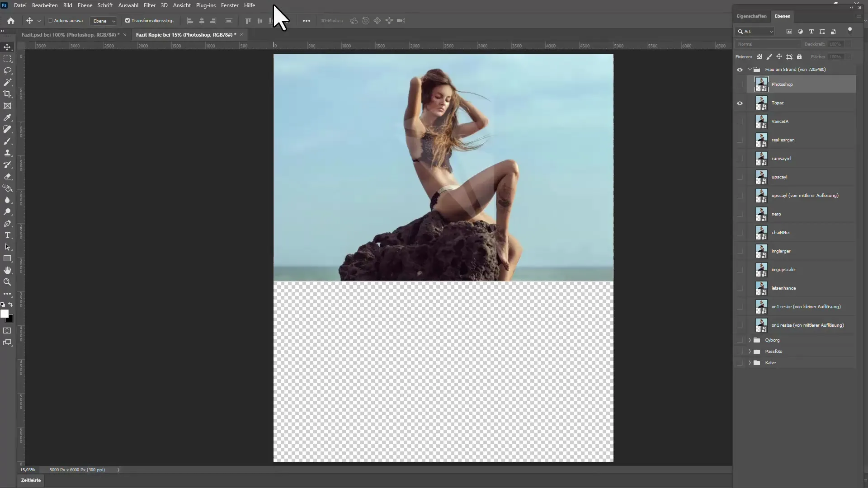The image size is (868, 488).
Task: Click the Brush tool icon
Action: [x=8, y=141]
